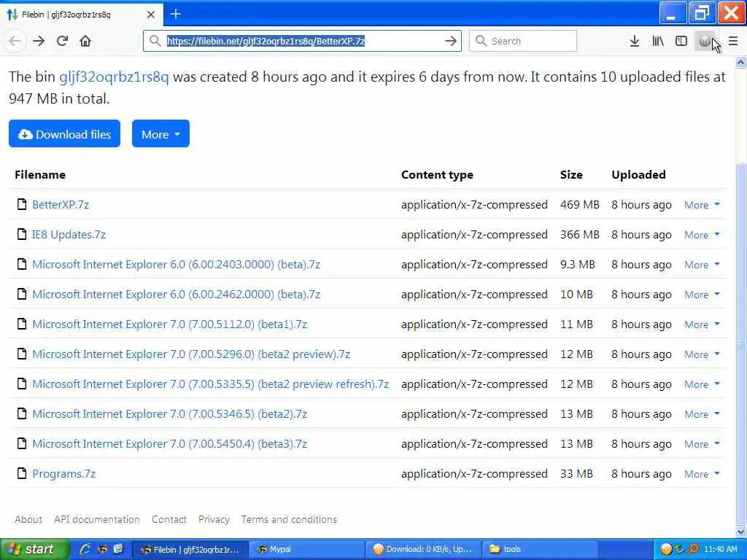
Task: Open Internet Explorer 7.0 beta1 file link
Action: [x=169, y=324]
